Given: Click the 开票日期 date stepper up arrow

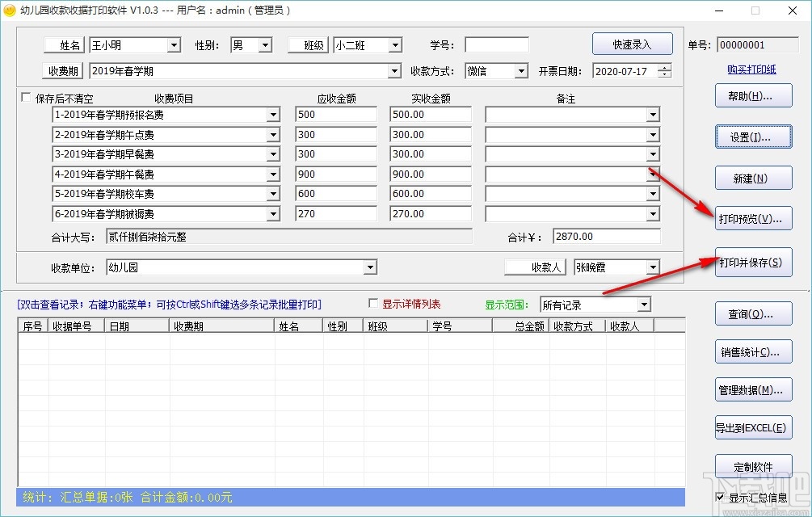Looking at the screenshot, I should pyautogui.click(x=664, y=67).
